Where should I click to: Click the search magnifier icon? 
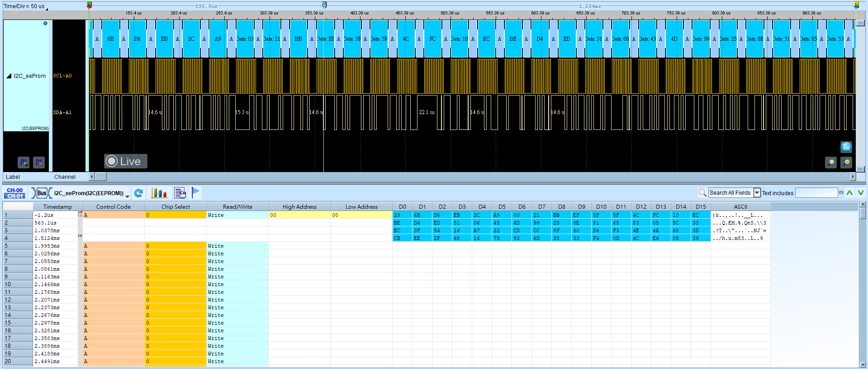tap(702, 193)
